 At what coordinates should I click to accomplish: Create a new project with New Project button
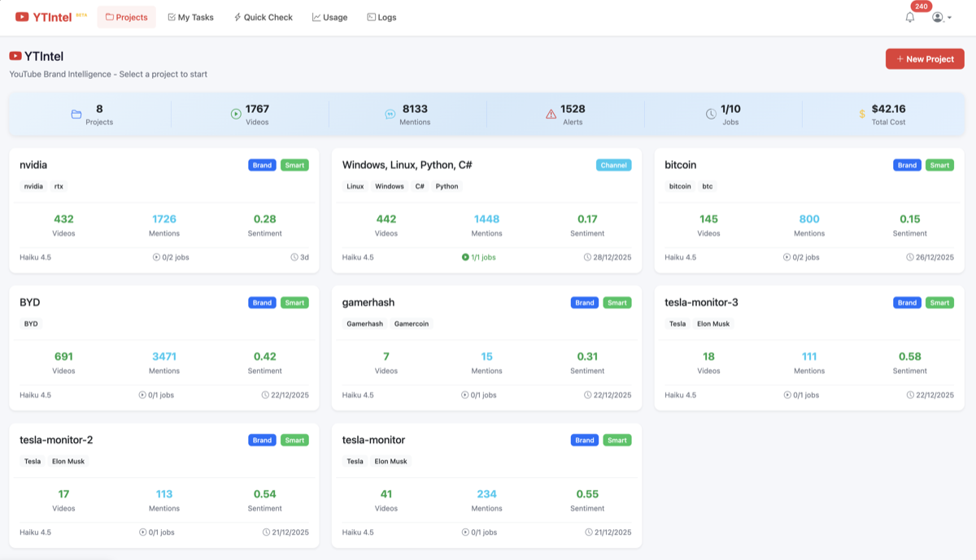tap(925, 59)
